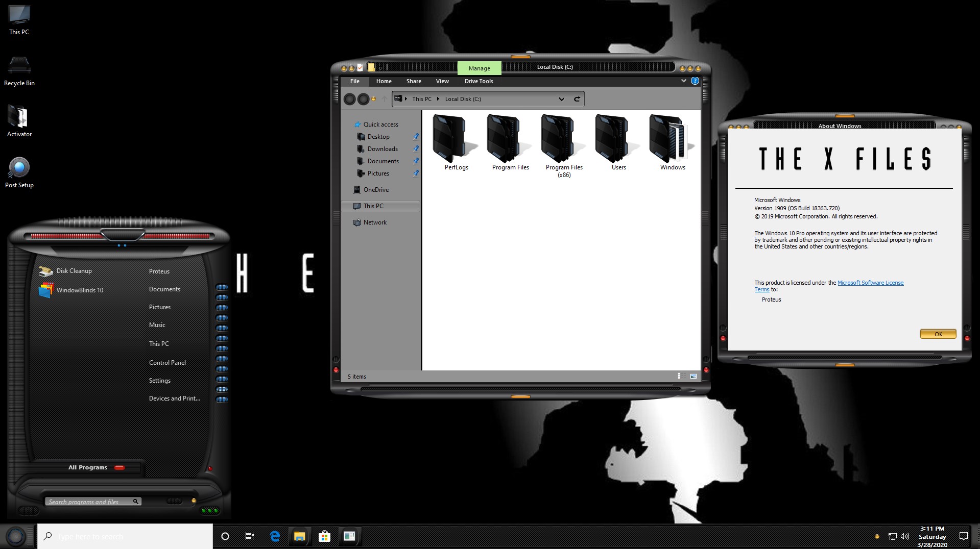Switch to large icons view in status bar
980x549 pixels.
tap(694, 376)
